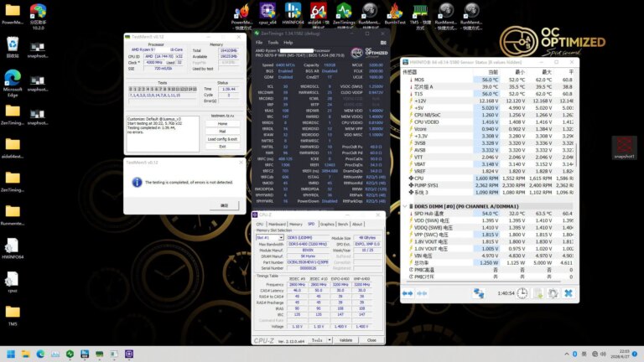Click the TestMem5 Home button
Screen dimensions: 644x362
click(x=222, y=124)
